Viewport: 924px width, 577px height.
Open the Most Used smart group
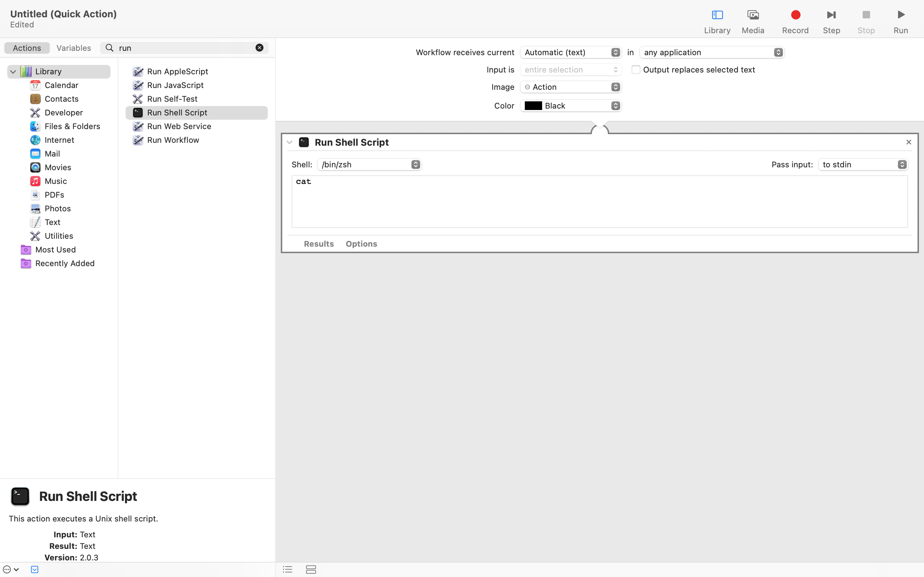click(x=55, y=250)
